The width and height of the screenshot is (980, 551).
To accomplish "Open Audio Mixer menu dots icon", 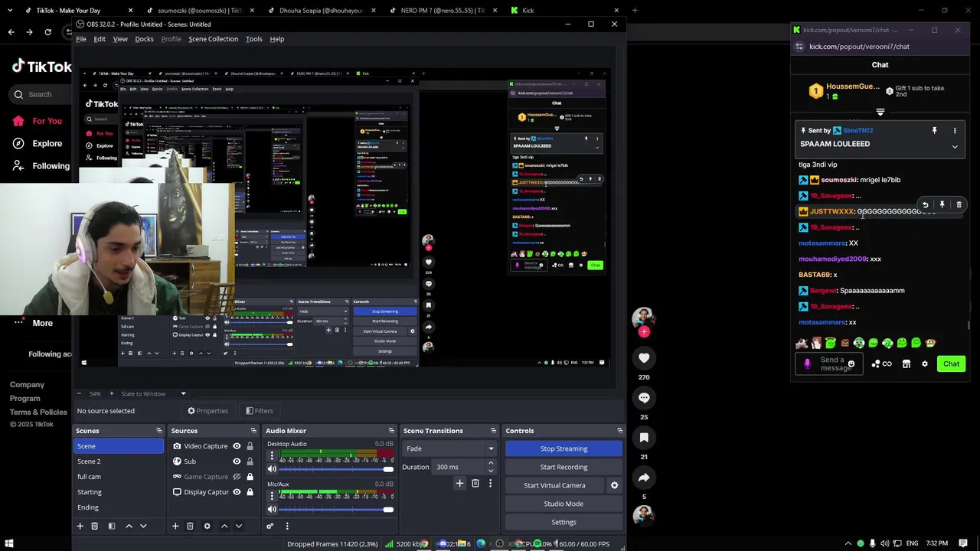I will point(287,526).
